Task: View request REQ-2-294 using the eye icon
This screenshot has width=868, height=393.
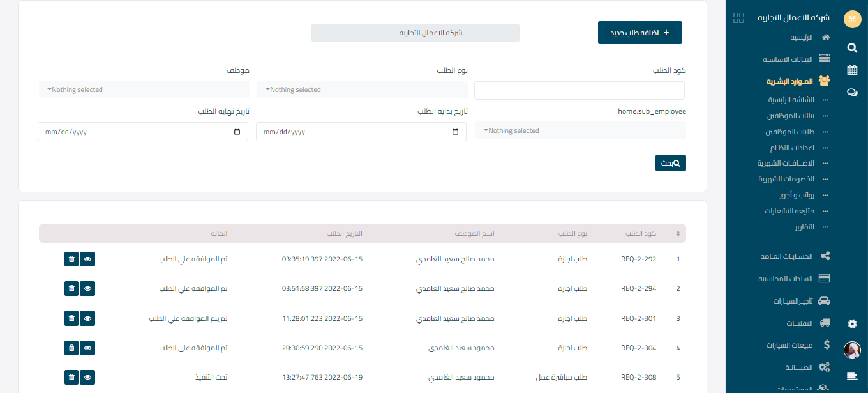Action: point(88,289)
